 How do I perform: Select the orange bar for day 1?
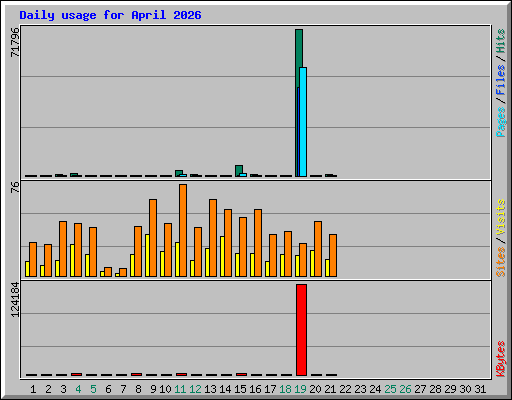(33, 259)
